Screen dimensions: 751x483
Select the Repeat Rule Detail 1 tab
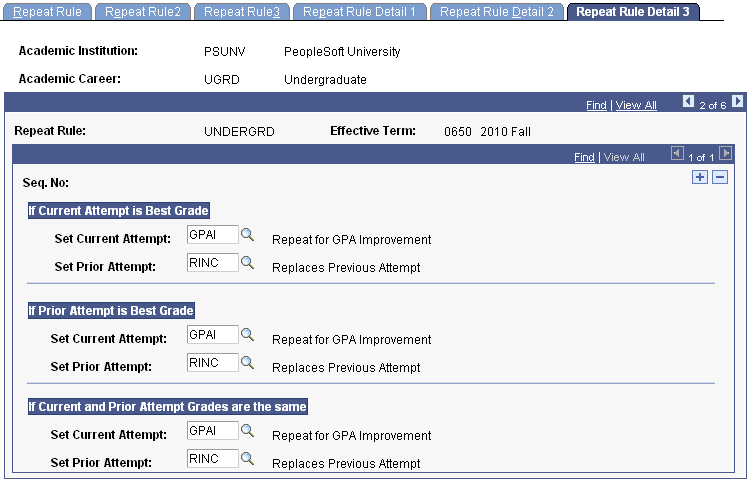click(359, 12)
